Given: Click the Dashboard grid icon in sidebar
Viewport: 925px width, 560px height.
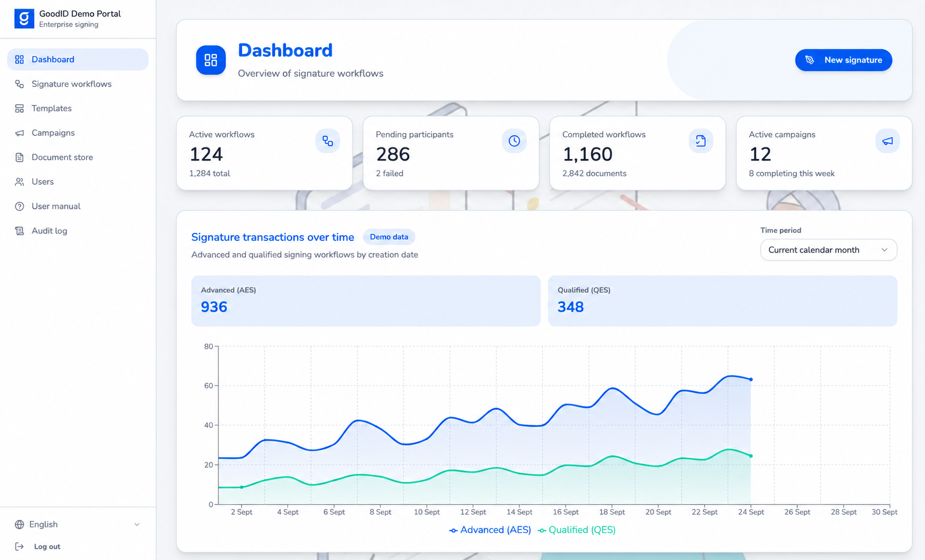Looking at the screenshot, I should click(x=20, y=60).
